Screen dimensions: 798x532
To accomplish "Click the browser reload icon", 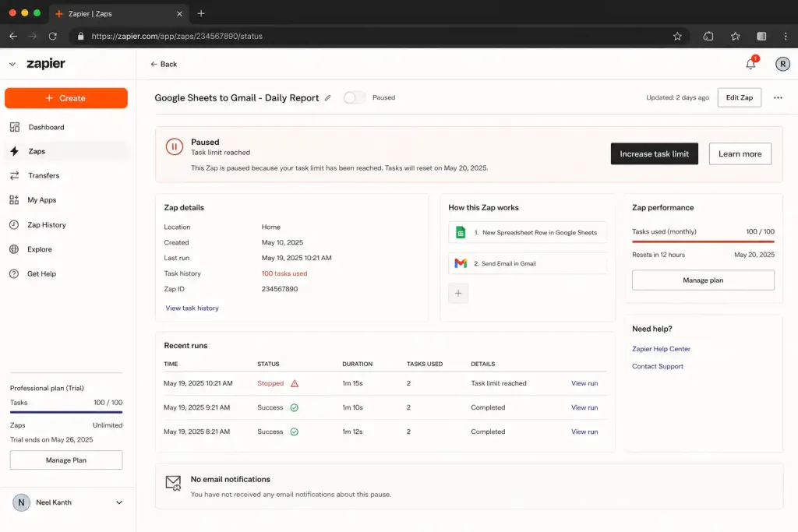I will click(52, 36).
